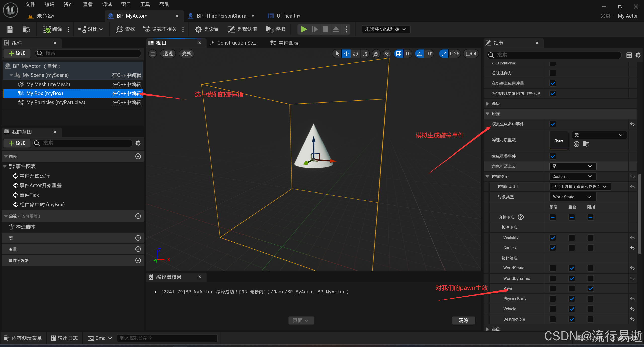The height and width of the screenshot is (347, 644).
Task: Click the 清除 button in compiler results
Action: click(x=463, y=320)
